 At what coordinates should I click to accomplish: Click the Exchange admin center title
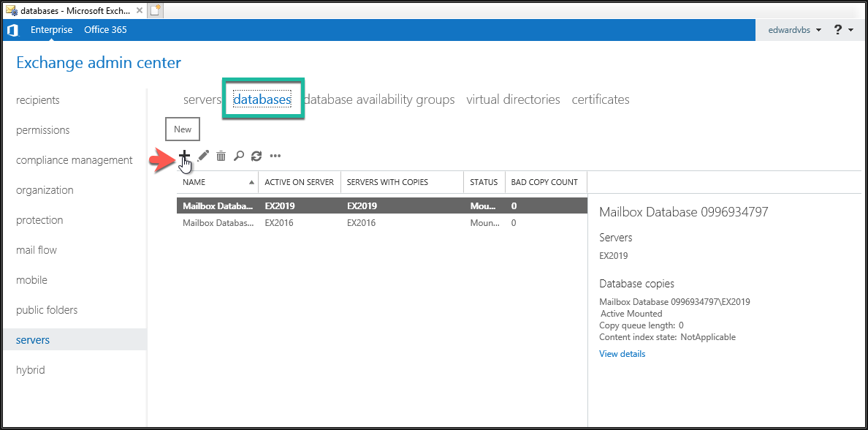click(99, 63)
